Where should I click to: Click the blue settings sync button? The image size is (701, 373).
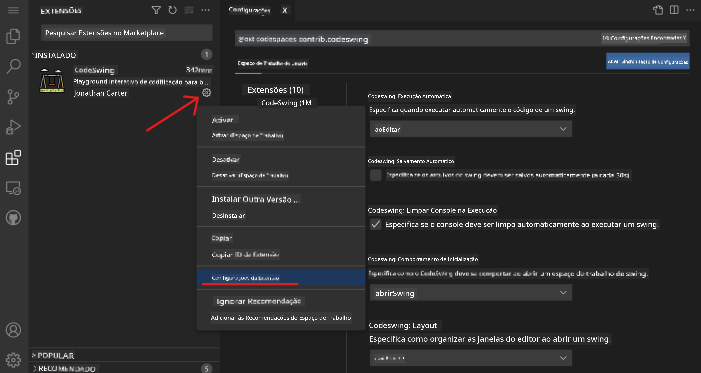(648, 61)
